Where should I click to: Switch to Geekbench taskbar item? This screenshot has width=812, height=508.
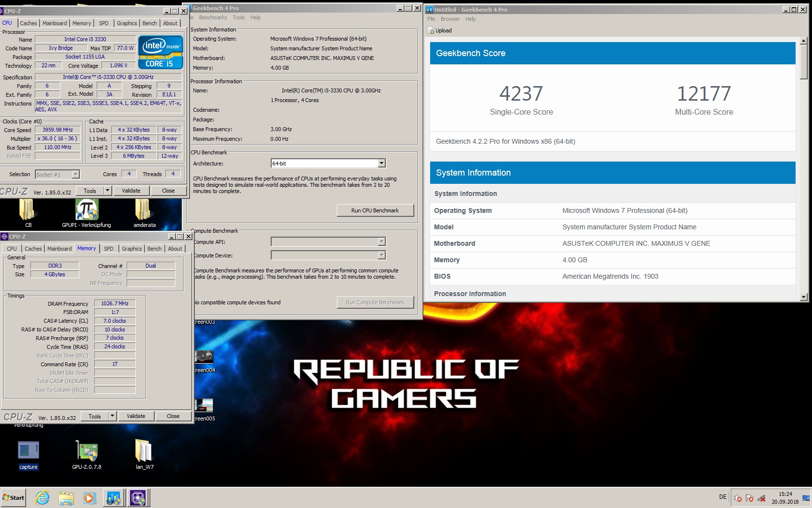click(x=114, y=497)
